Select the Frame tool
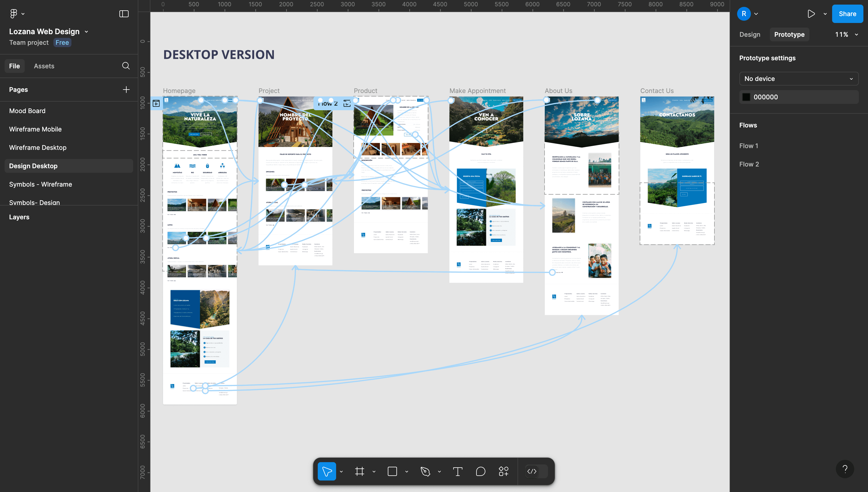The height and width of the screenshot is (492, 868). coord(359,471)
